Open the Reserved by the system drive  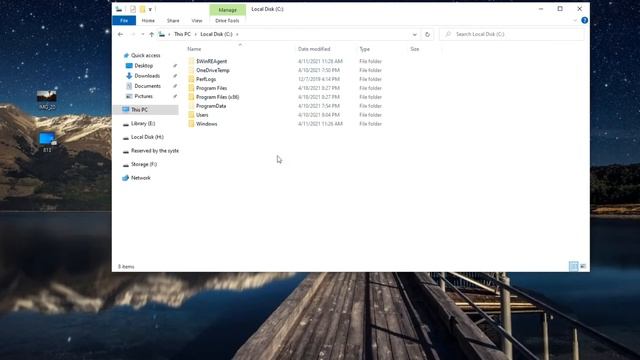pyautogui.click(x=155, y=151)
